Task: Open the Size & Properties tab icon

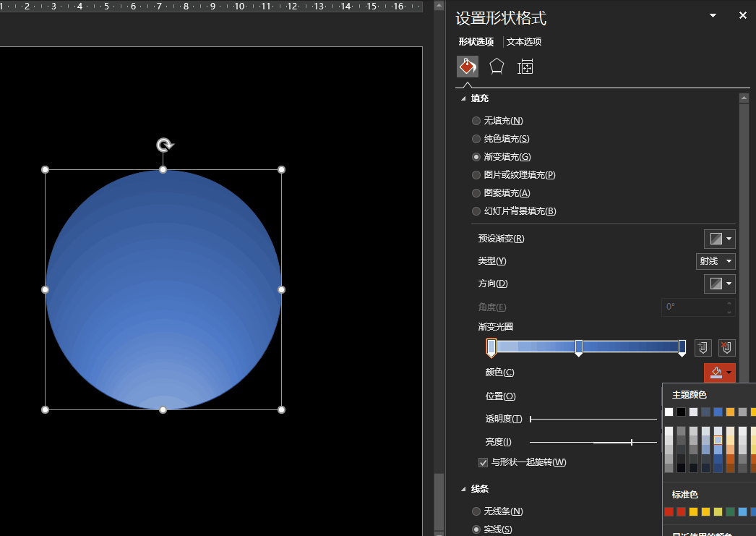Action: 525,67
